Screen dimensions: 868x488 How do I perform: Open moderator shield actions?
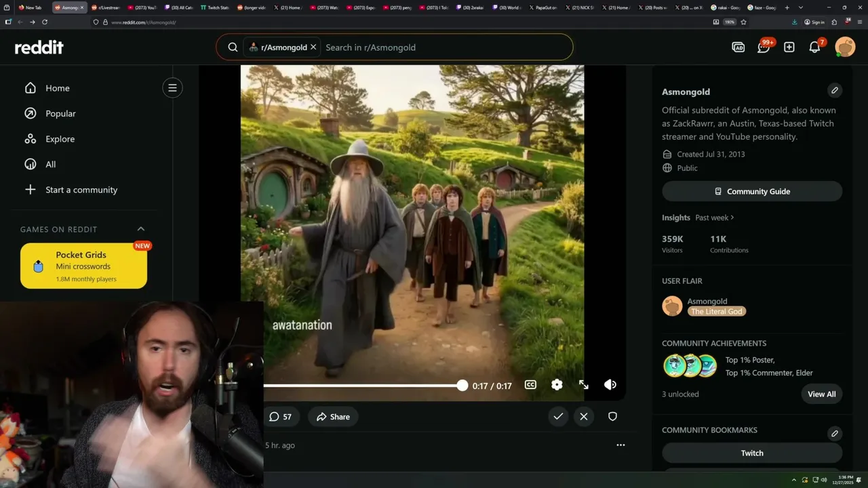point(612,416)
